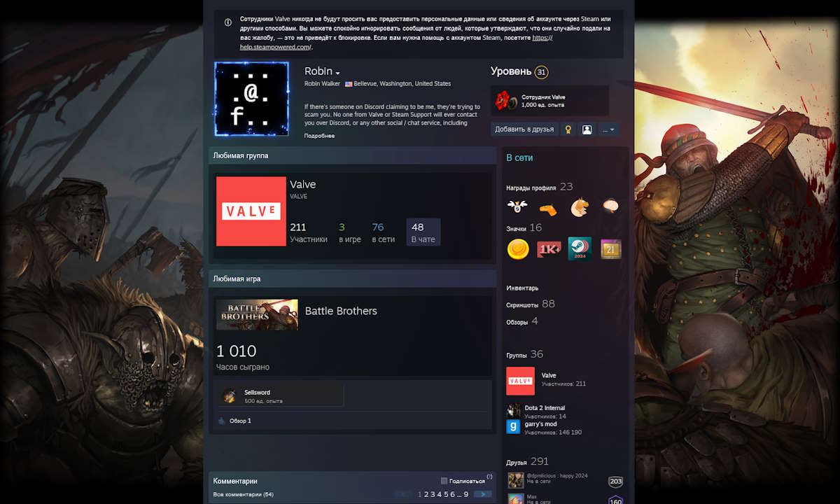Click the next comments page arrow

tap(483, 494)
